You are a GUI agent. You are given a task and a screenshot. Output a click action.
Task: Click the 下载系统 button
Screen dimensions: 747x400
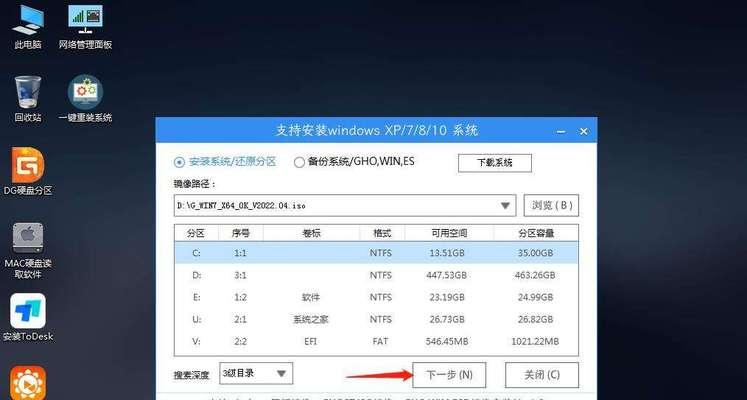(x=495, y=163)
